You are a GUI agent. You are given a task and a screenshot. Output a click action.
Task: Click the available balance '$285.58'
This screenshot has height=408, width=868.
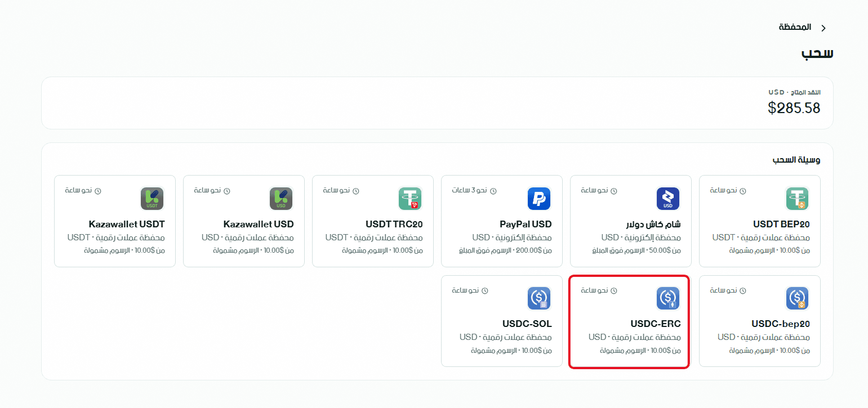pyautogui.click(x=794, y=108)
